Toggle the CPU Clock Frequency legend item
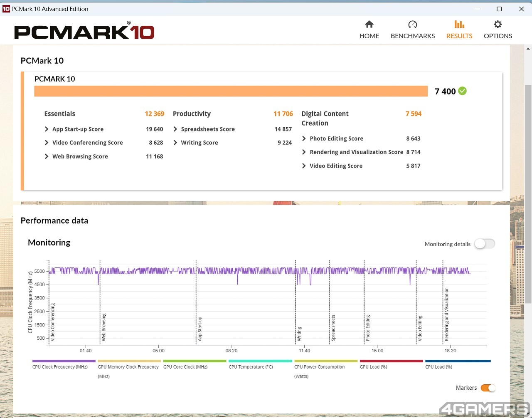Image resolution: width=532 pixels, height=418 pixels. 60,367
